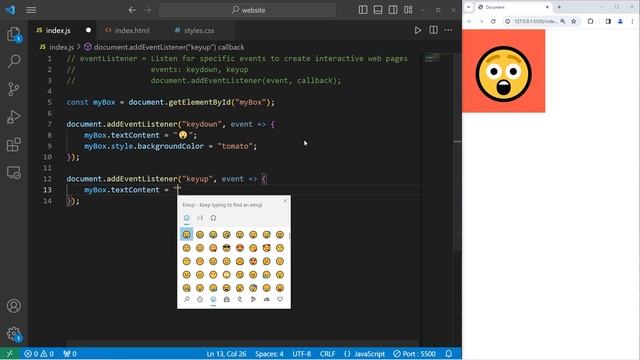Close the emoji picker panel
640x360 pixels.
pos(285,201)
